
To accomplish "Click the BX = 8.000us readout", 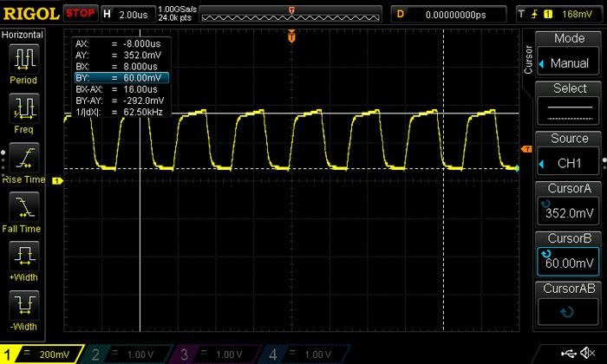I will pos(116,66).
